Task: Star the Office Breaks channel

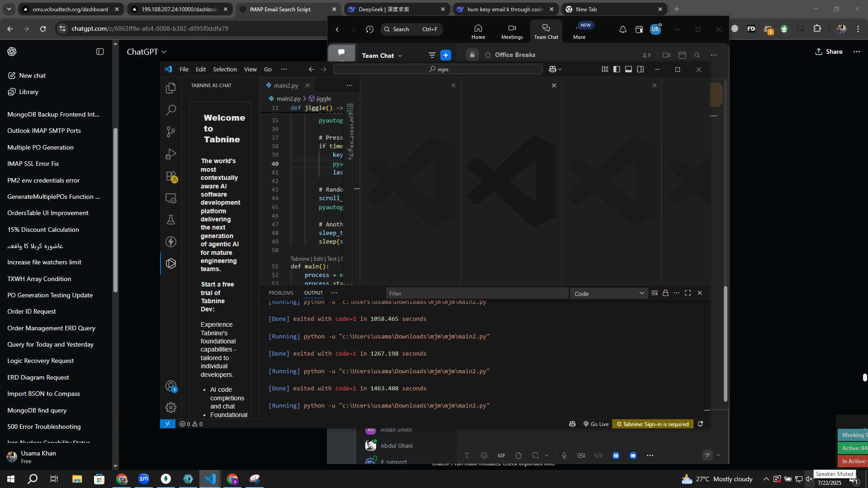Action: pos(488,55)
